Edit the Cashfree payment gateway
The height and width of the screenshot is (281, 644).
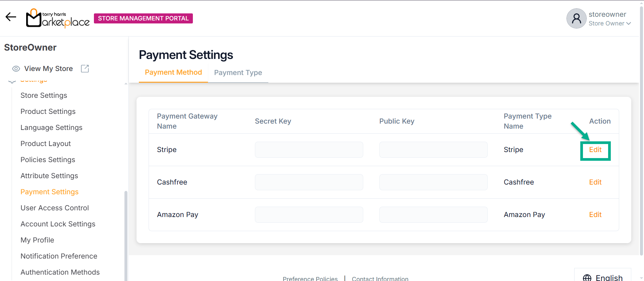[595, 182]
